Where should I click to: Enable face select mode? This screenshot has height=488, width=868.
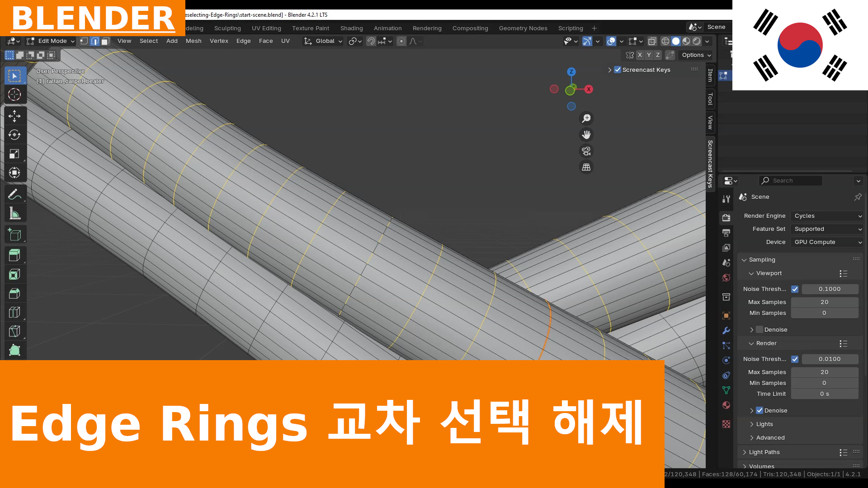point(105,41)
